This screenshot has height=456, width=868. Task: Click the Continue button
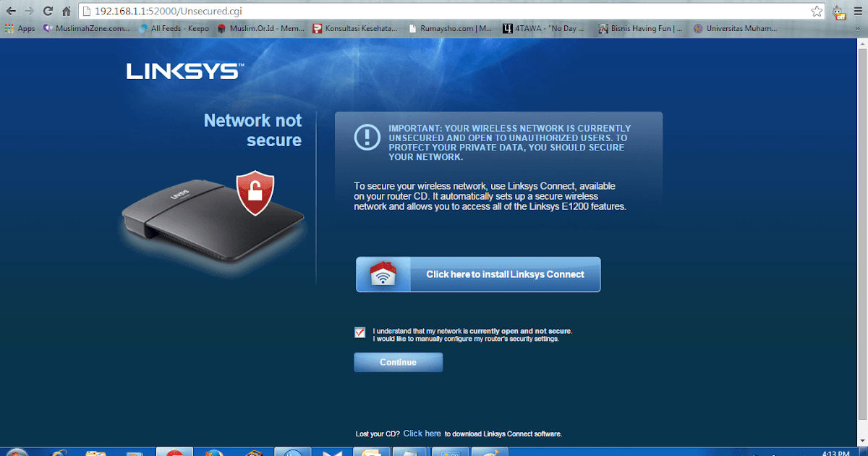(x=398, y=362)
